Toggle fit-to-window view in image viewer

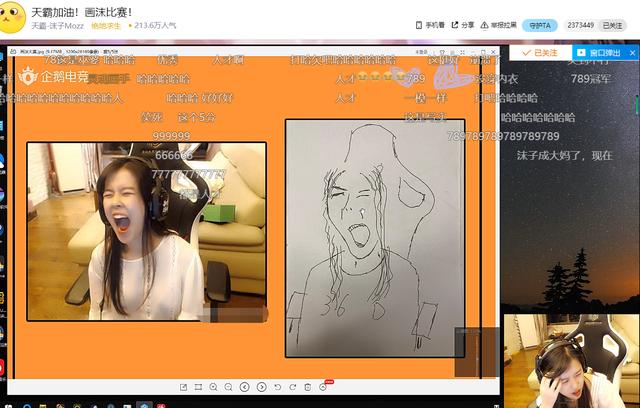coord(198,387)
